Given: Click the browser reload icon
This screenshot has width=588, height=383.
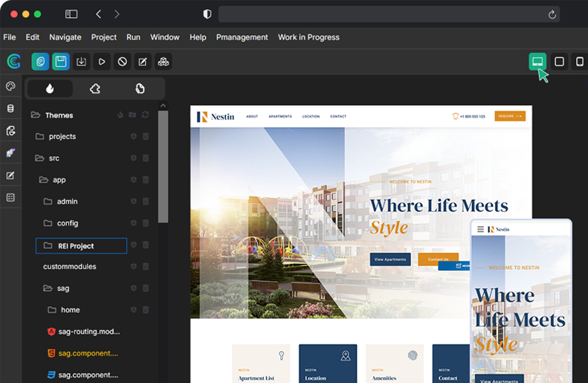Looking at the screenshot, I should point(552,14).
